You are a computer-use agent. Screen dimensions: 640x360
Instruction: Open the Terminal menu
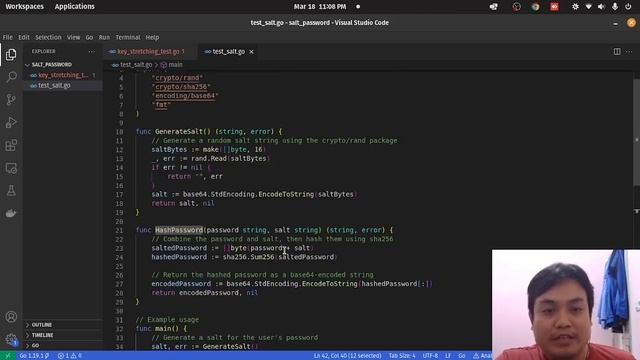coord(128,37)
